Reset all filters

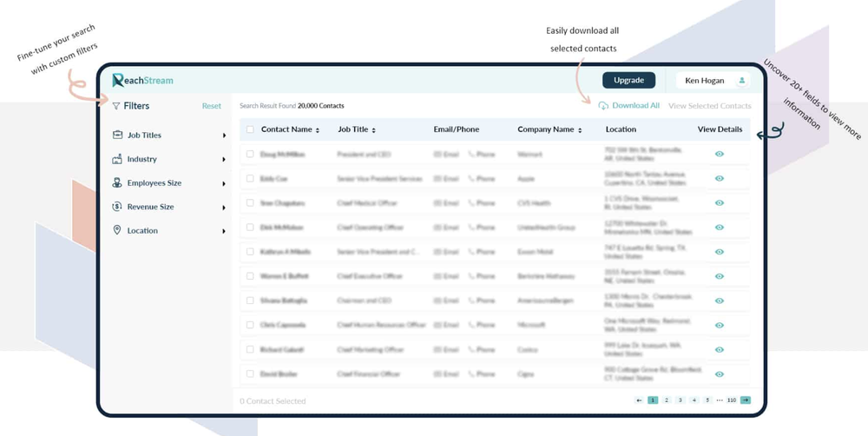(212, 106)
